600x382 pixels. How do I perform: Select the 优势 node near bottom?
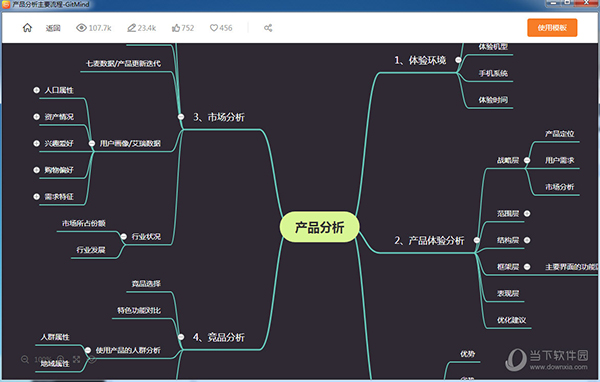tap(467, 354)
